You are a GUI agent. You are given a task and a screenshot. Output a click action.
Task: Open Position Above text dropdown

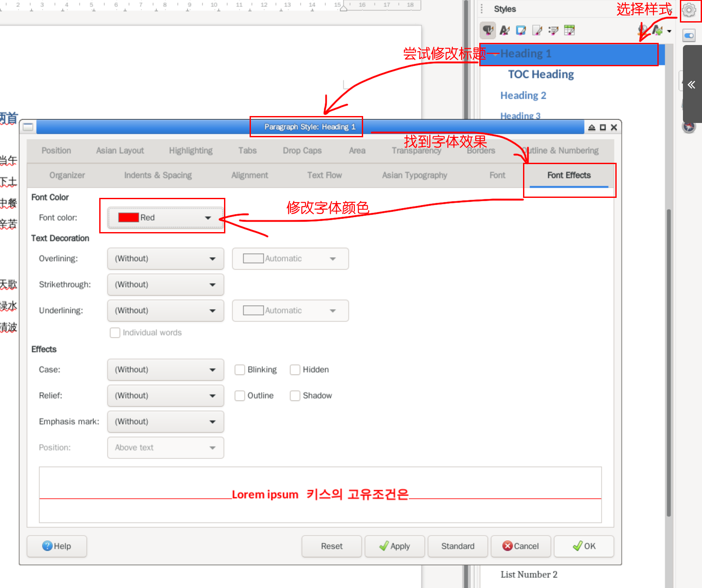(x=166, y=448)
